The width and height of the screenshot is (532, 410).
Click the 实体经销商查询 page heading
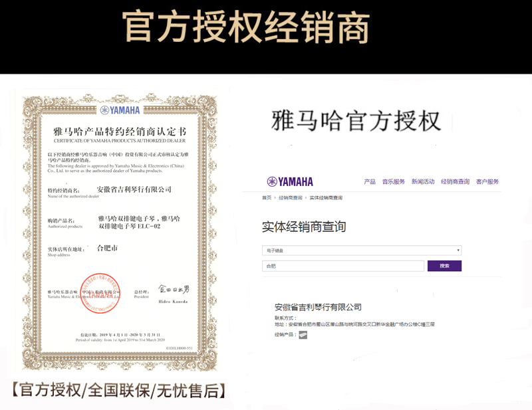(x=304, y=227)
